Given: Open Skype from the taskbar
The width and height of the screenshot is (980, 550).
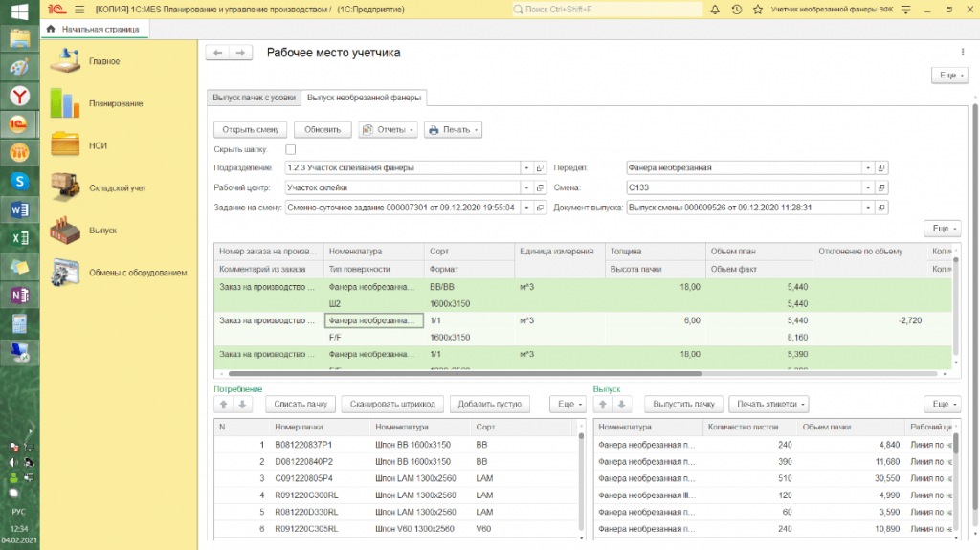Looking at the screenshot, I should point(19,181).
